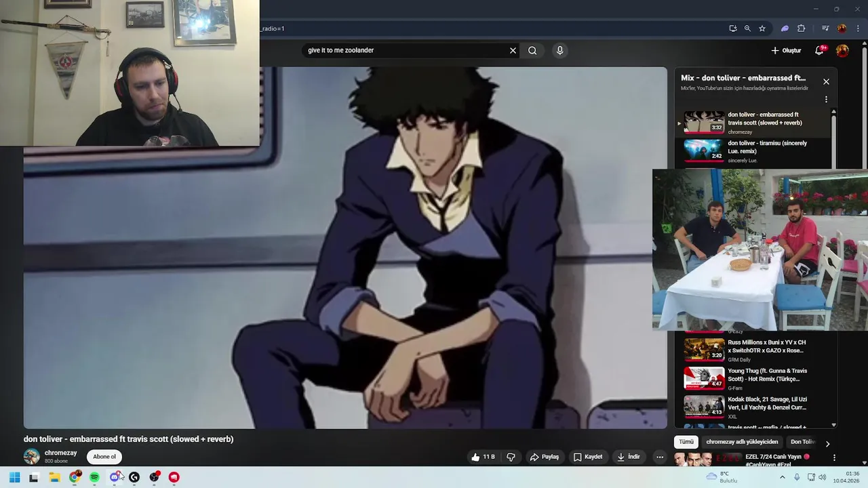Select the Tümü filter chip
The width and height of the screenshot is (868, 488).
coord(686,442)
